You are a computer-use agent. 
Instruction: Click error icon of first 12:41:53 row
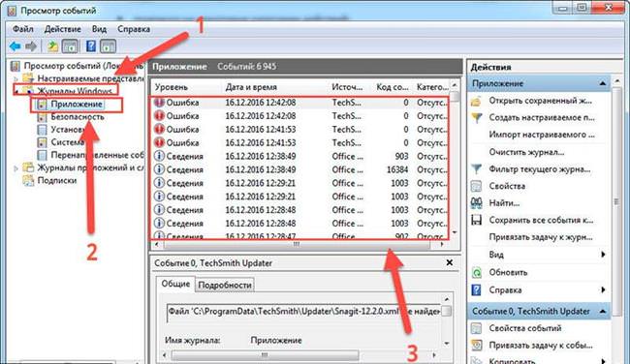pyautogui.click(x=159, y=129)
